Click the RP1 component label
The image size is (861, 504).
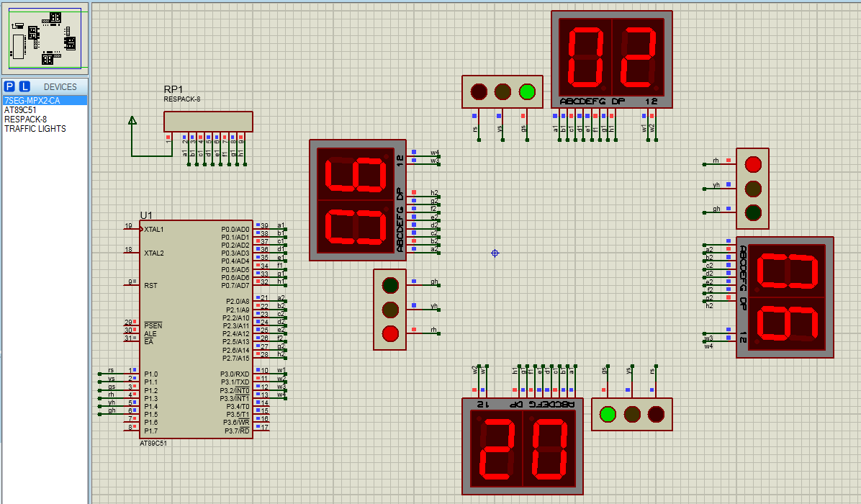tap(173, 89)
